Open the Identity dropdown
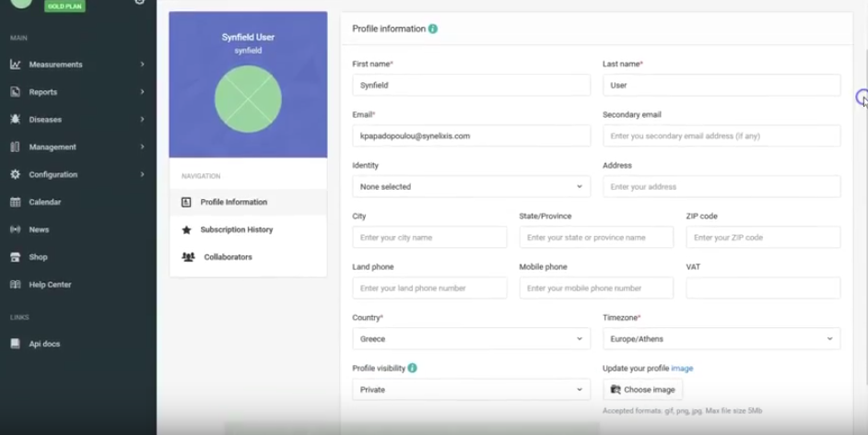Image resolution: width=868 pixels, height=435 pixels. coord(471,187)
